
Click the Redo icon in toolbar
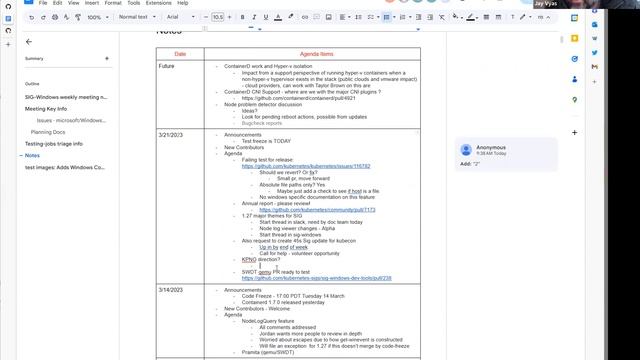(43, 17)
